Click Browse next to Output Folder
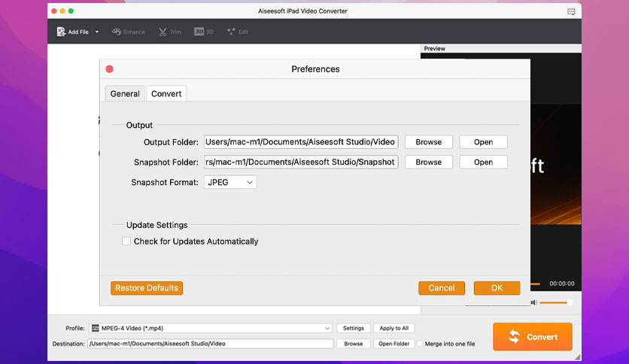 click(428, 142)
